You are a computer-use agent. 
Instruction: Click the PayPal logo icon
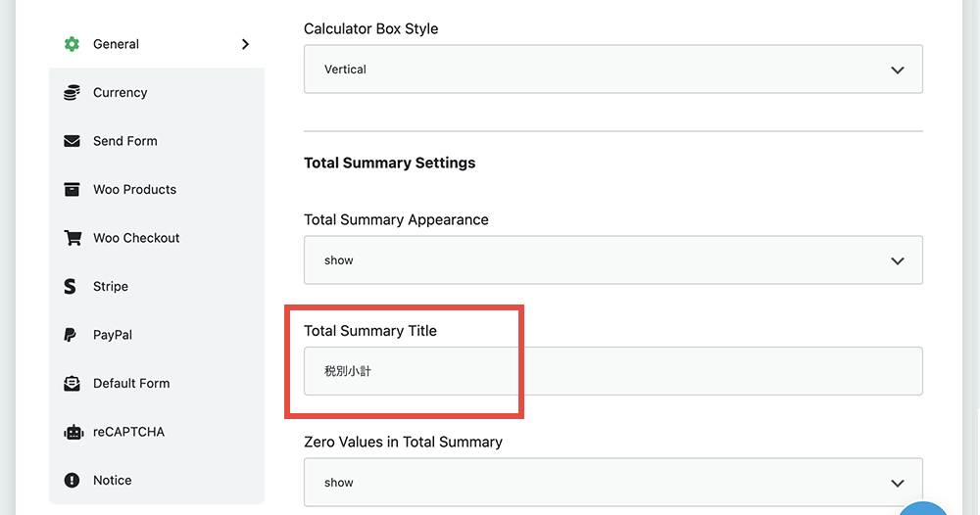(x=70, y=335)
